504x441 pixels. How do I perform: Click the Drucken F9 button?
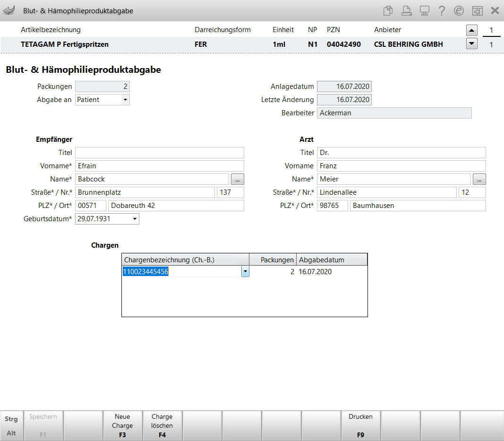coord(361,425)
